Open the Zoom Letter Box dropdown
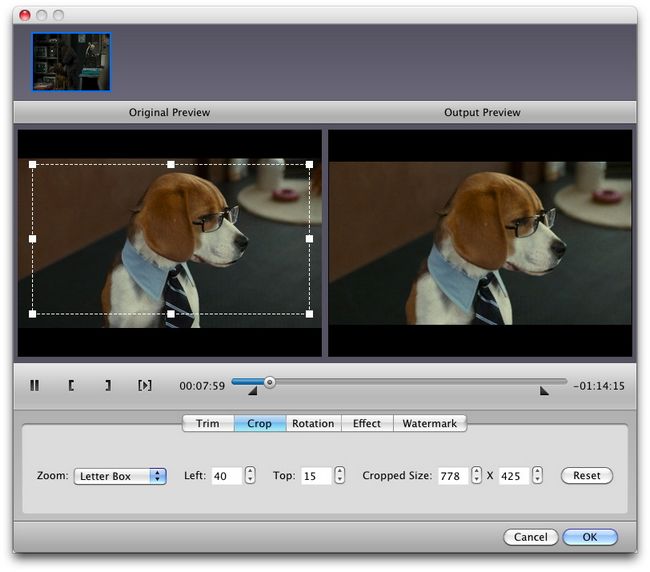 coord(120,476)
